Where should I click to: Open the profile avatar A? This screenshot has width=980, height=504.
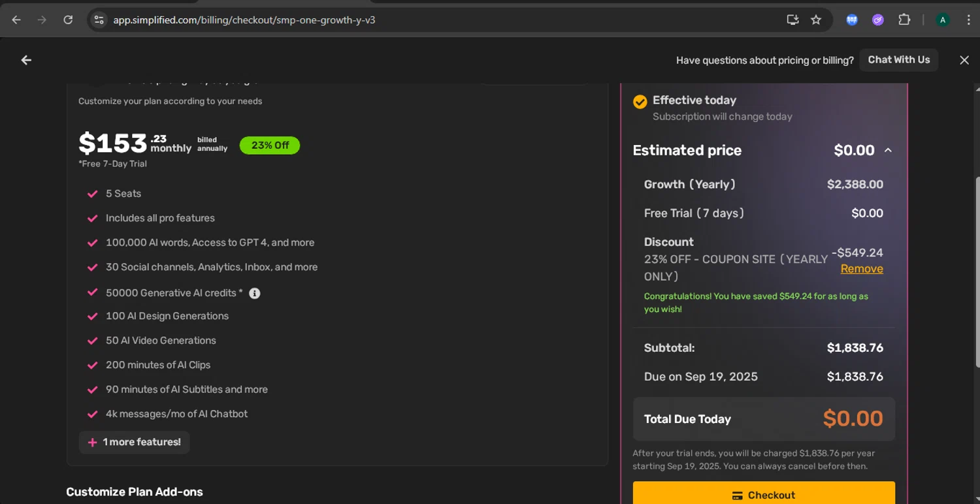pyautogui.click(x=942, y=20)
